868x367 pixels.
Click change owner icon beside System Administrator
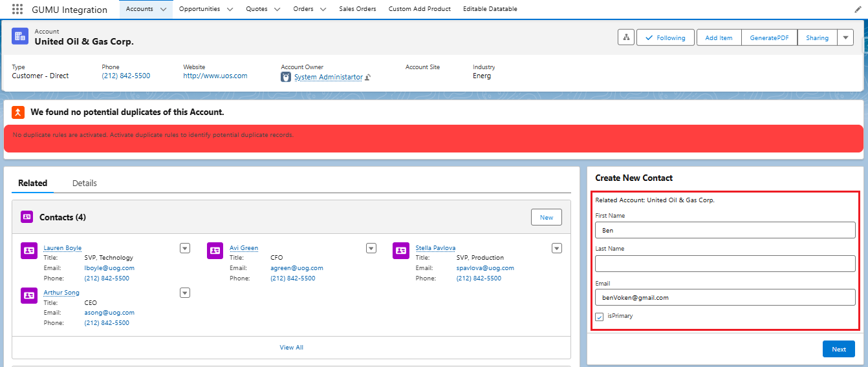[x=367, y=78]
